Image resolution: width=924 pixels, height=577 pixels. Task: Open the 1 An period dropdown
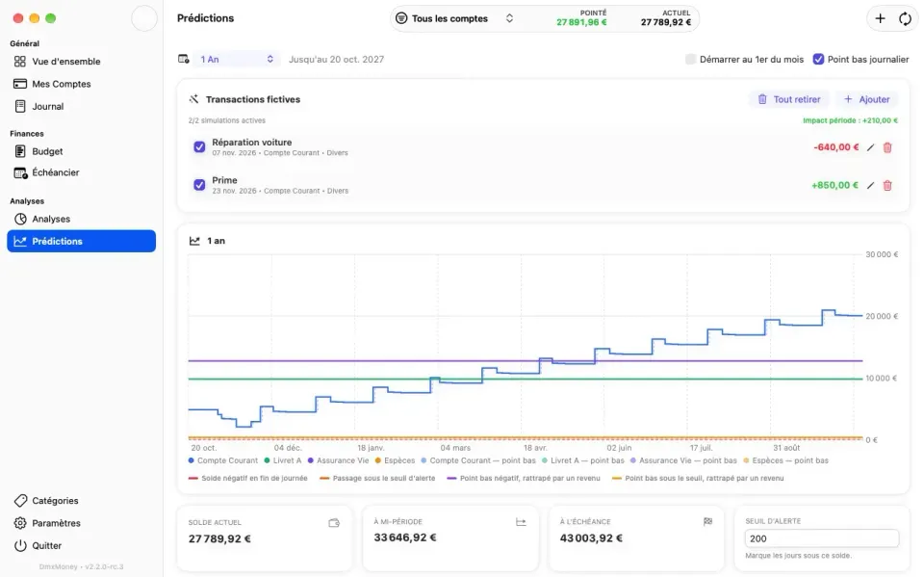click(x=237, y=59)
